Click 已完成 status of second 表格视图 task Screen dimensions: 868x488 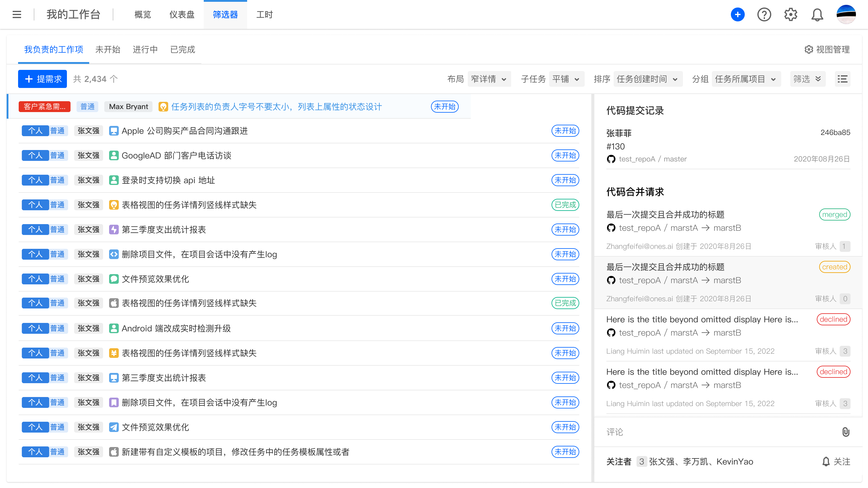tap(565, 303)
